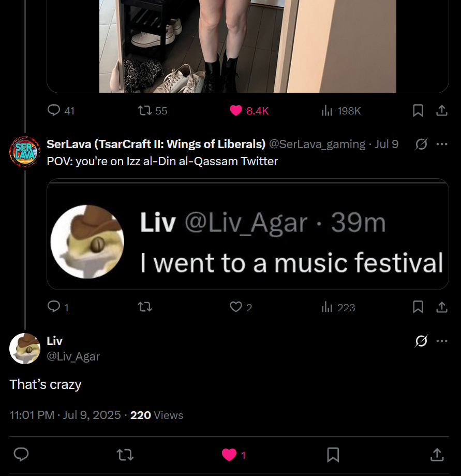Share Liv's "That's crazy" tweet
461x476 pixels.
click(437, 455)
